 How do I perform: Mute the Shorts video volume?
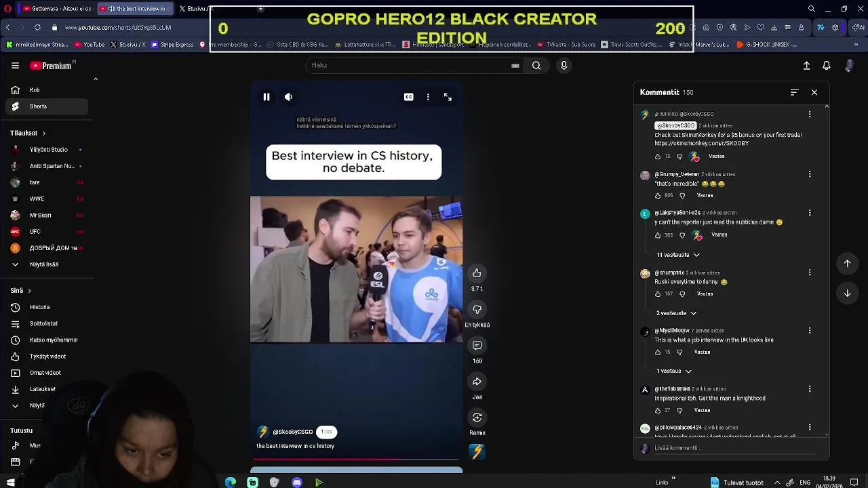[x=288, y=97]
